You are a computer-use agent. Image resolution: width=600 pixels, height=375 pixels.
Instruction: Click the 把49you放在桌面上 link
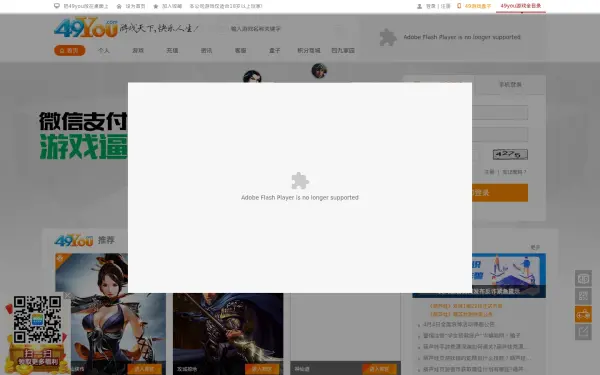tap(86, 6)
